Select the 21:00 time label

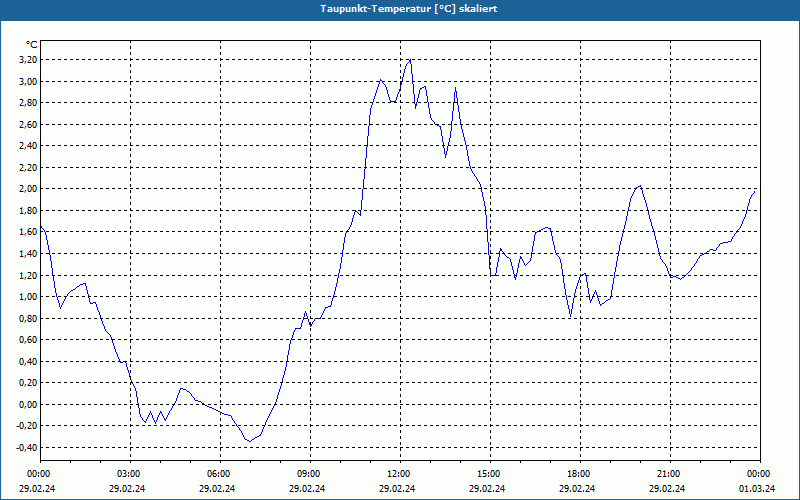tap(668, 474)
